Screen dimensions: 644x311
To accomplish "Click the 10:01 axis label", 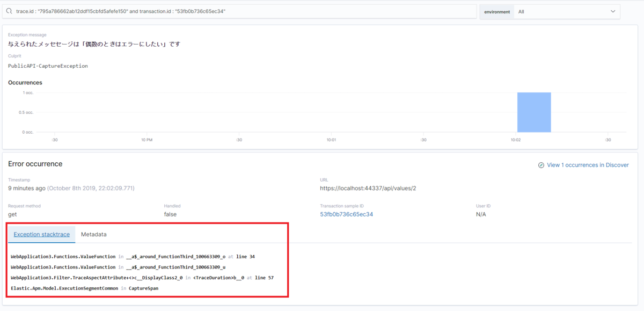I will tap(331, 140).
